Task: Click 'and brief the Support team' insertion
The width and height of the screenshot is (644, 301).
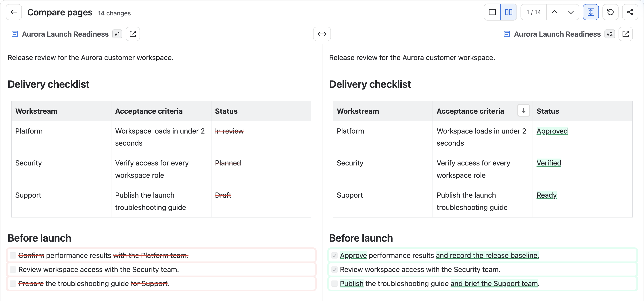Action: click(x=494, y=284)
